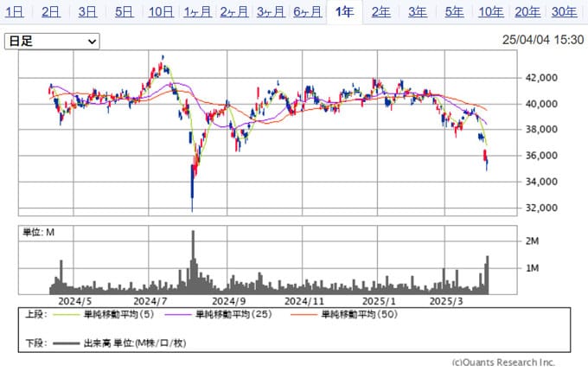Image resolution: width=588 pixels, height=372 pixels.
Task: Open the 3日 chart period tab
Action: tap(87, 12)
